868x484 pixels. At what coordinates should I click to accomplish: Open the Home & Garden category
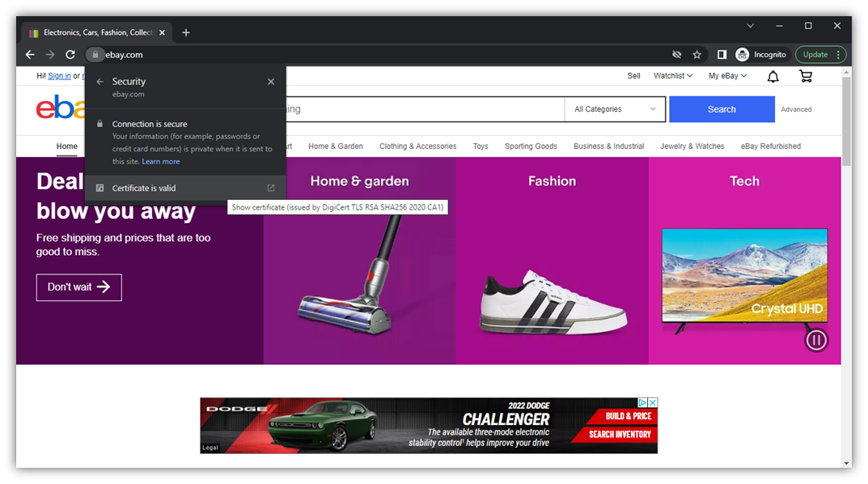336,146
